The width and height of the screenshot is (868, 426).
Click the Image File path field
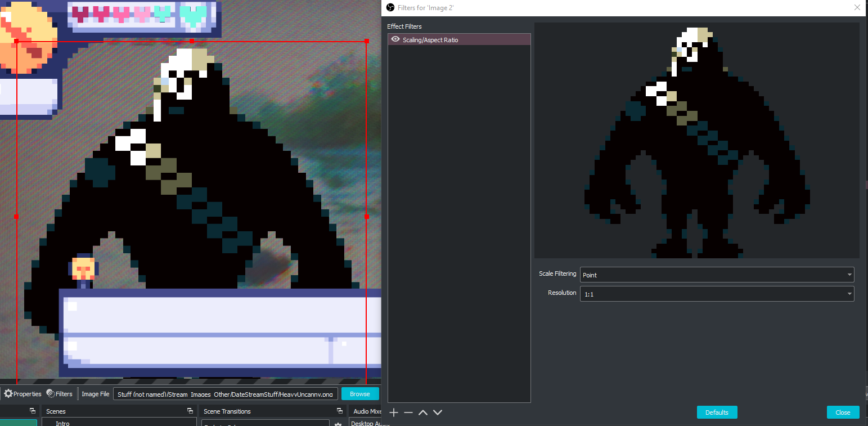click(226, 393)
